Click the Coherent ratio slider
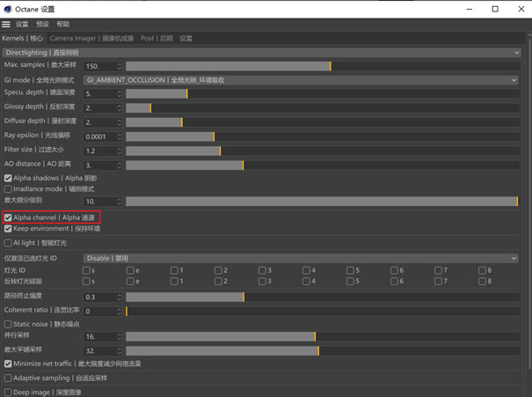Viewport: 532px width, 397px height. (x=323, y=312)
